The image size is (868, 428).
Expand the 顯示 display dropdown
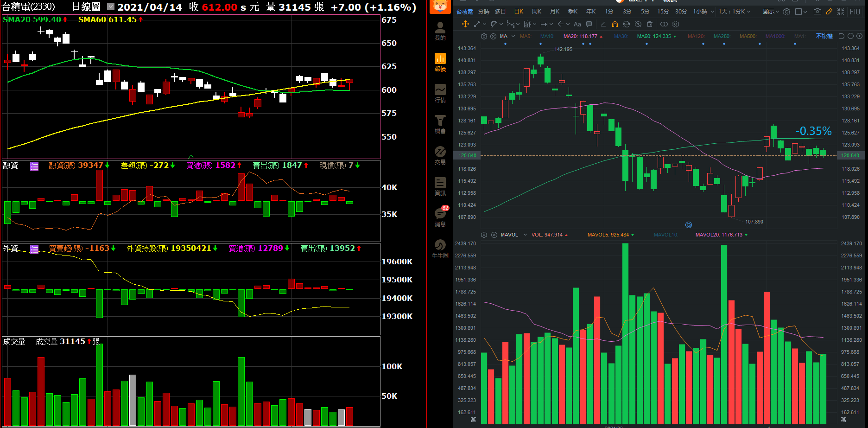[x=771, y=12]
